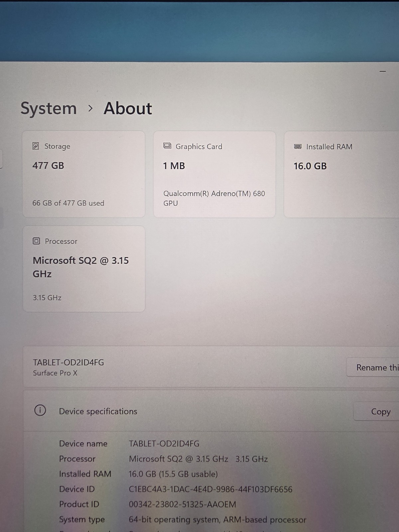This screenshot has height=532, width=399.
Task: Click the Processor card label
Action: point(61,241)
